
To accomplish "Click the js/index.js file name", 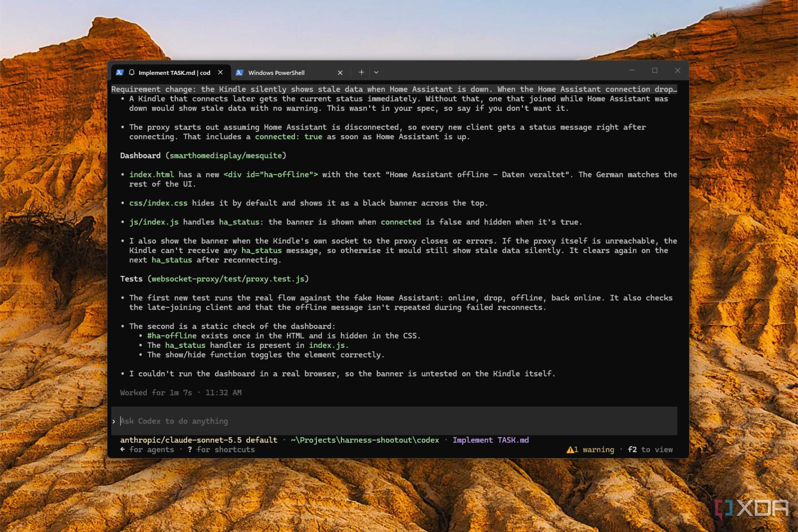I will tap(154, 222).
